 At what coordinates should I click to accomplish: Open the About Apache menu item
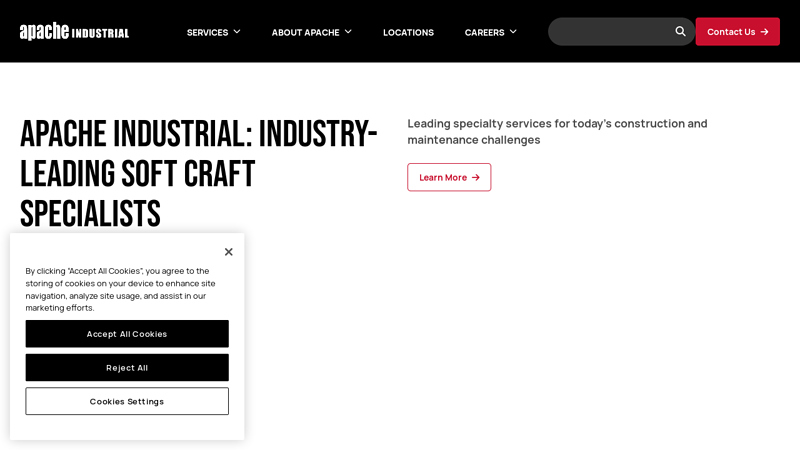click(x=305, y=32)
